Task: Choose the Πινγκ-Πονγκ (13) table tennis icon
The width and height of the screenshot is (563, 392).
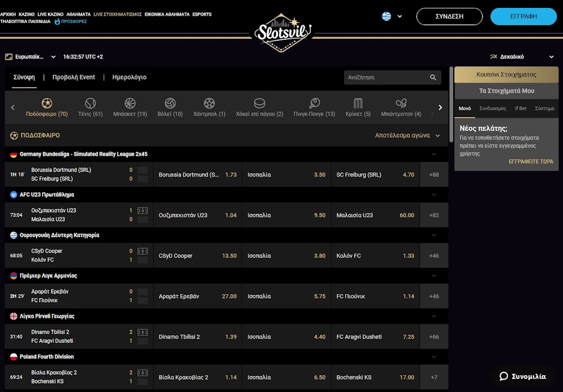Action: tap(314, 104)
